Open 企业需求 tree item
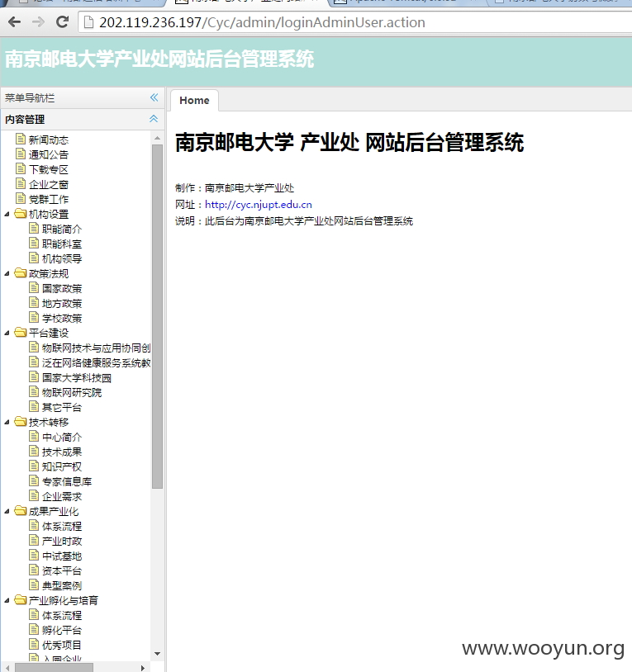632x672 pixels. point(62,497)
